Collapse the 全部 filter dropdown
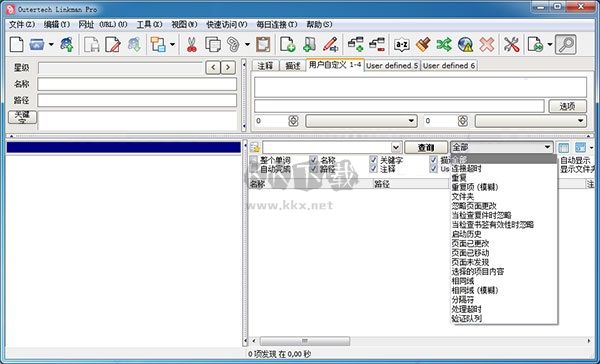600x364 pixels. pyautogui.click(x=548, y=147)
